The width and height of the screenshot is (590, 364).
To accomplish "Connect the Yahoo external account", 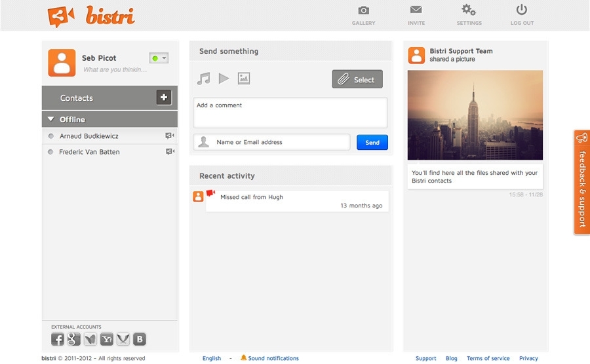I will (107, 339).
